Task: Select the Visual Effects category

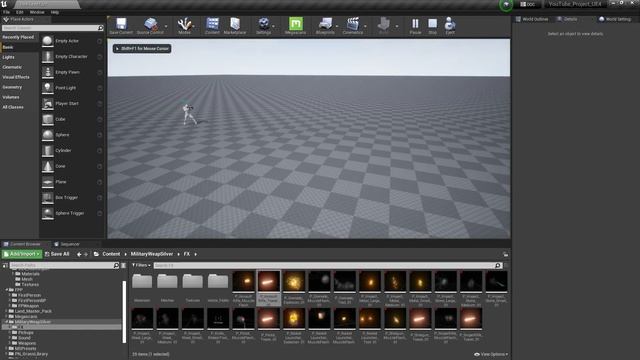Action: click(16, 77)
